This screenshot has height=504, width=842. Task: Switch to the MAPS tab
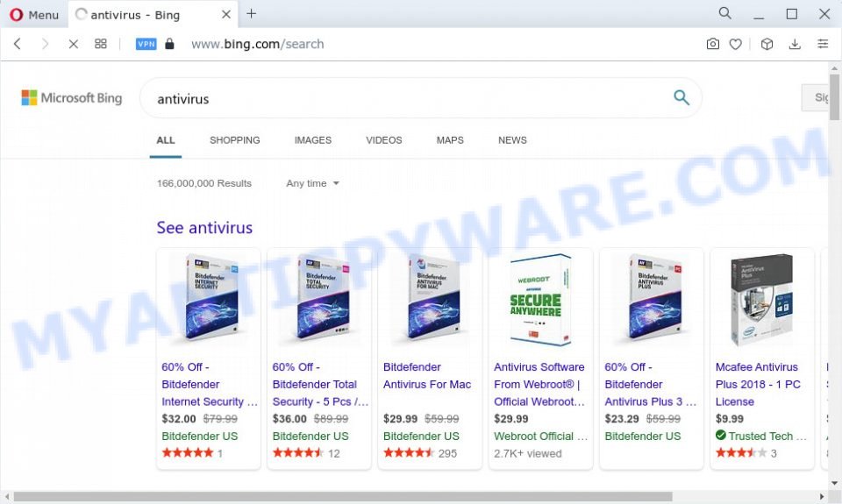point(450,140)
